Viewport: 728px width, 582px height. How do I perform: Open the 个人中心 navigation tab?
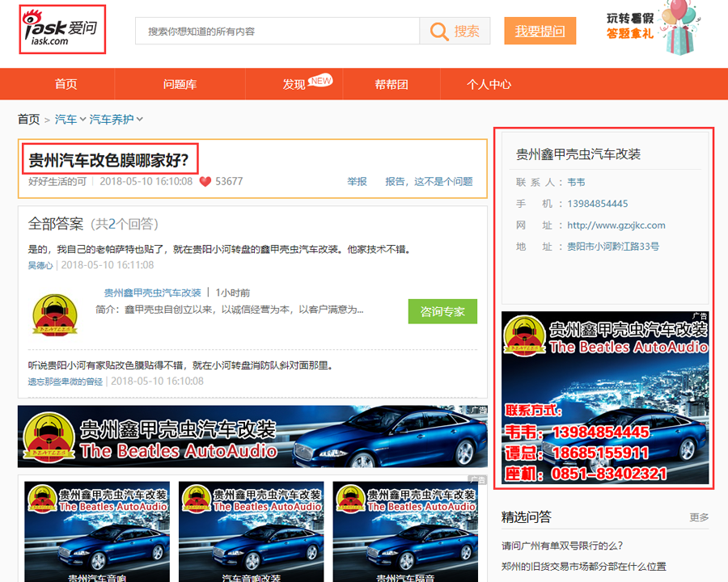pyautogui.click(x=489, y=84)
